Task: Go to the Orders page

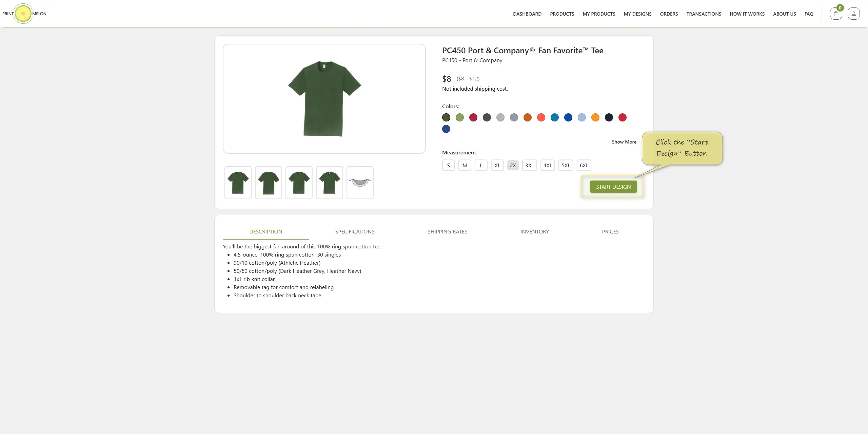Action: [669, 14]
